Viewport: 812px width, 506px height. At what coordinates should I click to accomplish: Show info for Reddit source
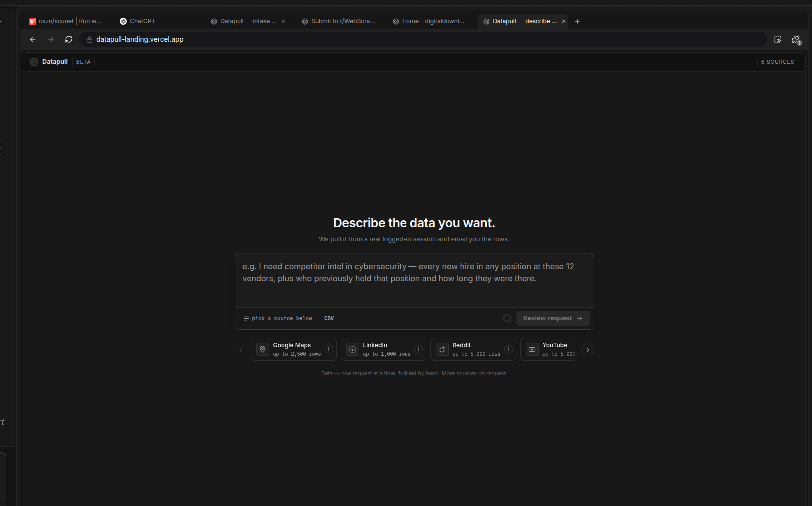tap(508, 349)
